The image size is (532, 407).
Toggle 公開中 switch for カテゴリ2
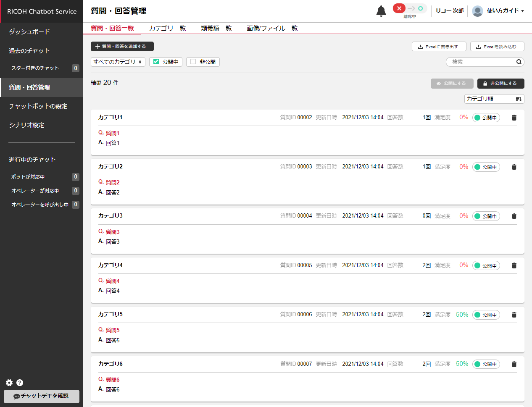pos(486,167)
